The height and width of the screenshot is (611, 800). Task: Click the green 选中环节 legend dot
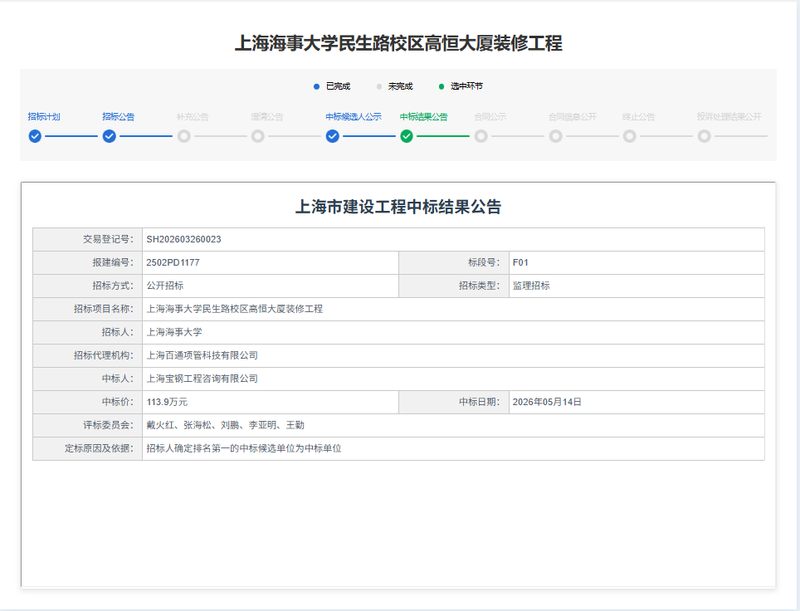[441, 87]
